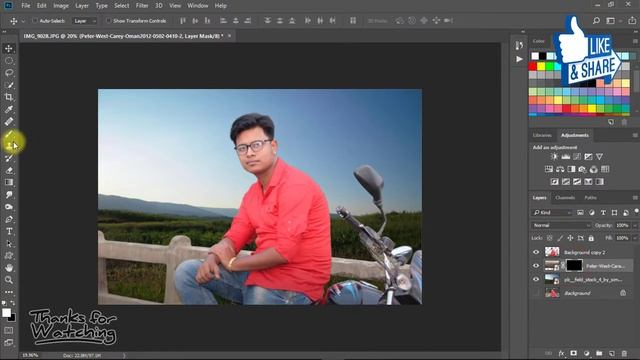Image resolution: width=640 pixels, height=360 pixels.
Task: Toggle lock transparent pixels
Action: 549,238
